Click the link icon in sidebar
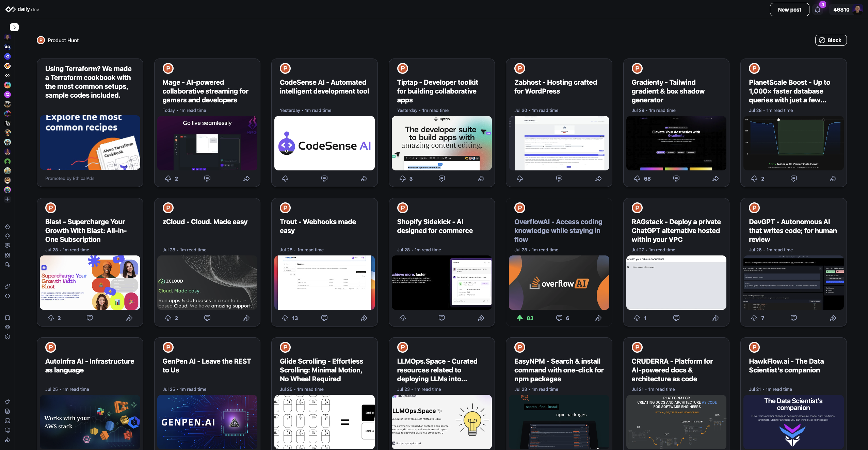 tap(7, 286)
